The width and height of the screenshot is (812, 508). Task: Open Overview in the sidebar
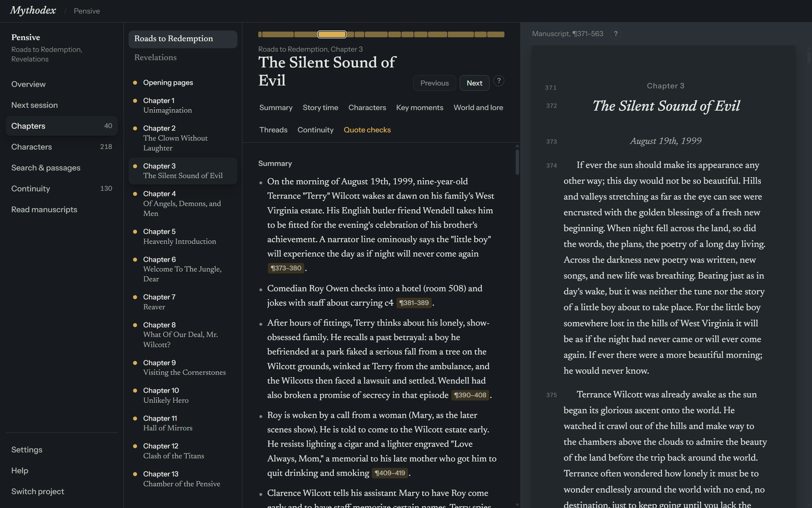(61, 84)
